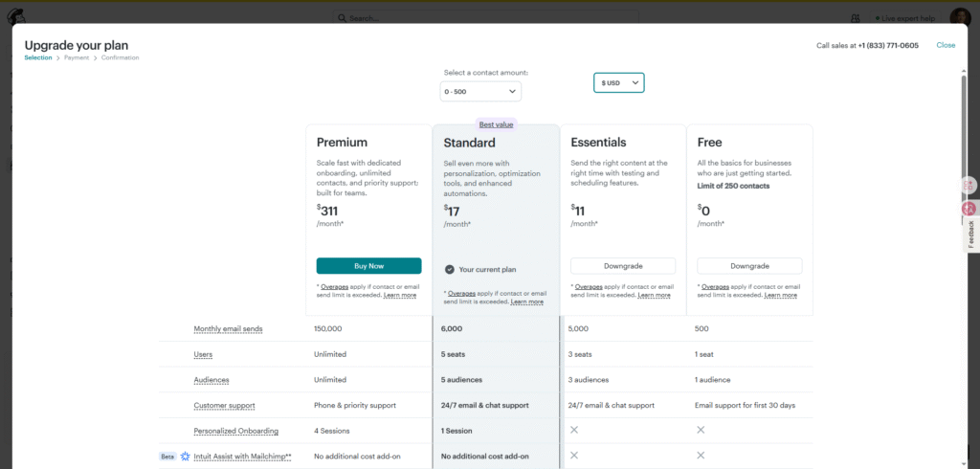Click the $311 Premium price
The width and height of the screenshot is (980, 469).
coord(327,211)
